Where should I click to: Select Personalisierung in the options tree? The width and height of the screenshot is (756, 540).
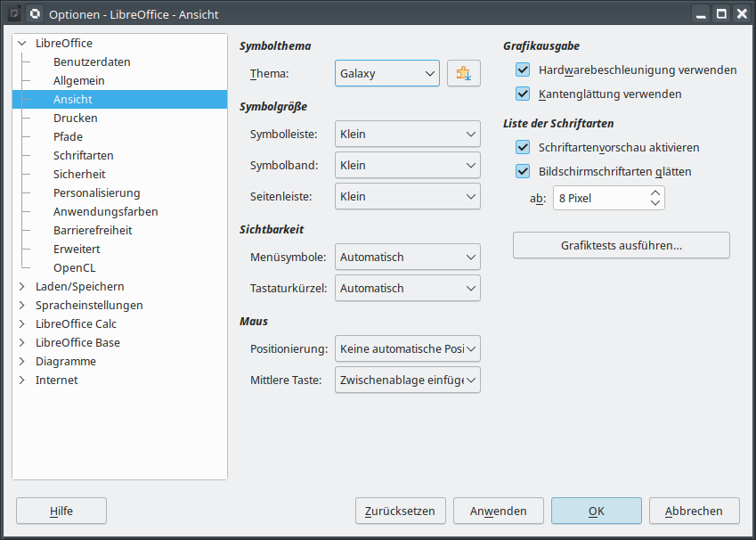click(96, 192)
